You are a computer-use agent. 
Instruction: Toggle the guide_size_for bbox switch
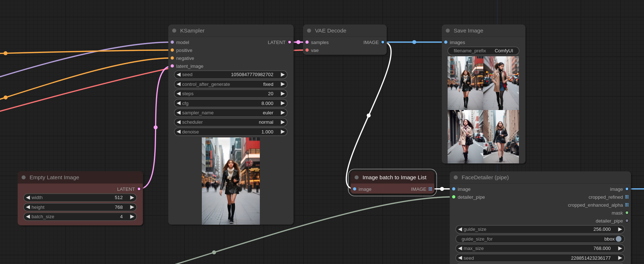pos(618,239)
